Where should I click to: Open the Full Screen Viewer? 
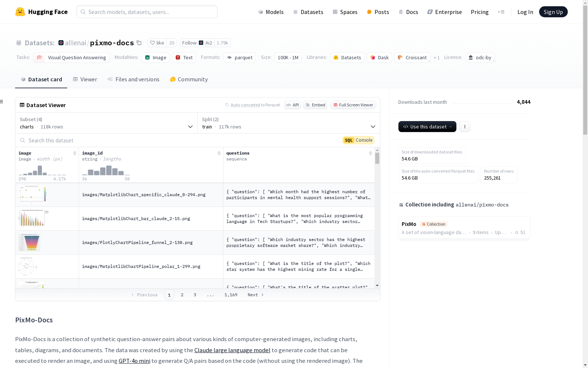click(353, 105)
